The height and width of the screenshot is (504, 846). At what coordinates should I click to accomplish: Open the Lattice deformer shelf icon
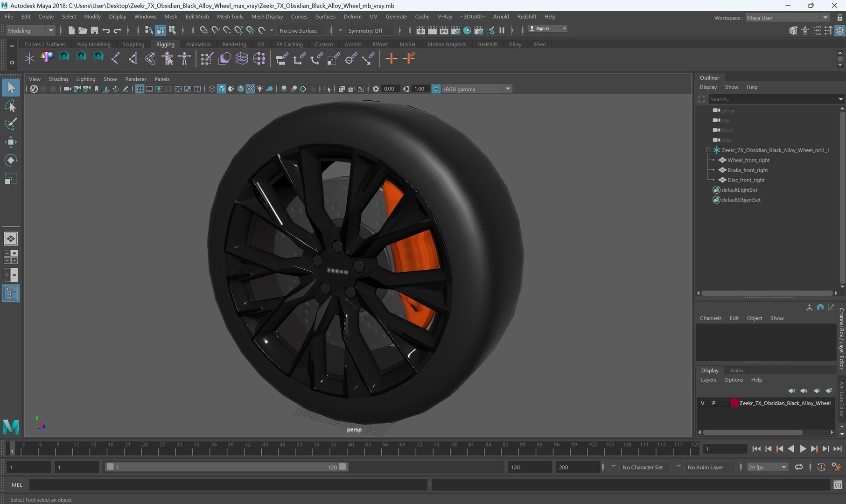(x=242, y=58)
